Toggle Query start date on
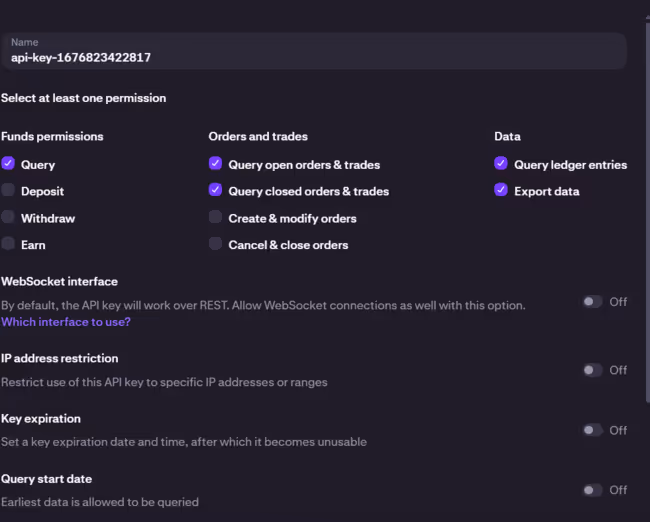This screenshot has width=650, height=522. (593, 490)
